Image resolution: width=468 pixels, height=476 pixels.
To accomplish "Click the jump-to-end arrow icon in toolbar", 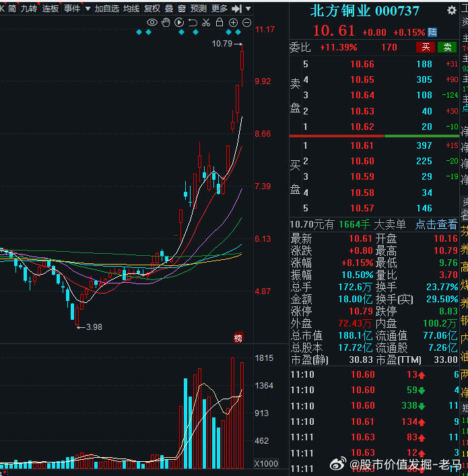I will [x=236, y=9].
